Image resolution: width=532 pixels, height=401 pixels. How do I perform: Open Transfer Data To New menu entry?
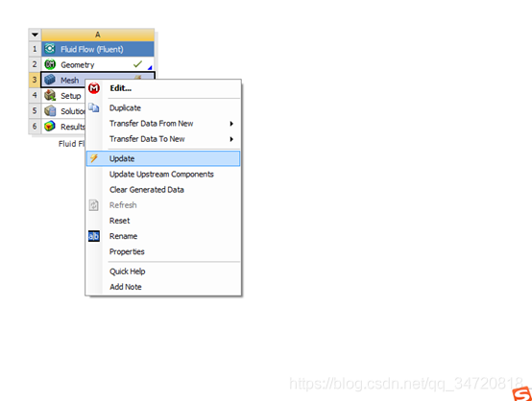tap(163, 139)
